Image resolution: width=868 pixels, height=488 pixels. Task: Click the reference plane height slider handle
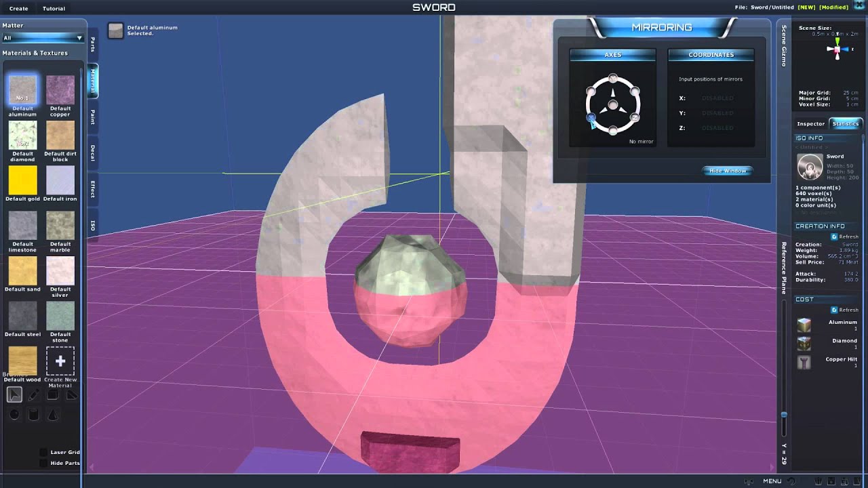click(784, 414)
